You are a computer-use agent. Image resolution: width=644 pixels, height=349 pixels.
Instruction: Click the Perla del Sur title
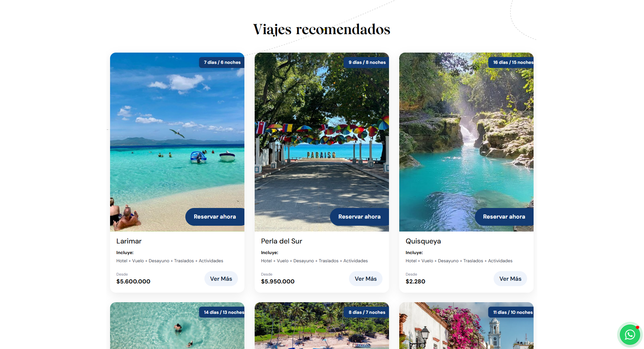tap(282, 241)
